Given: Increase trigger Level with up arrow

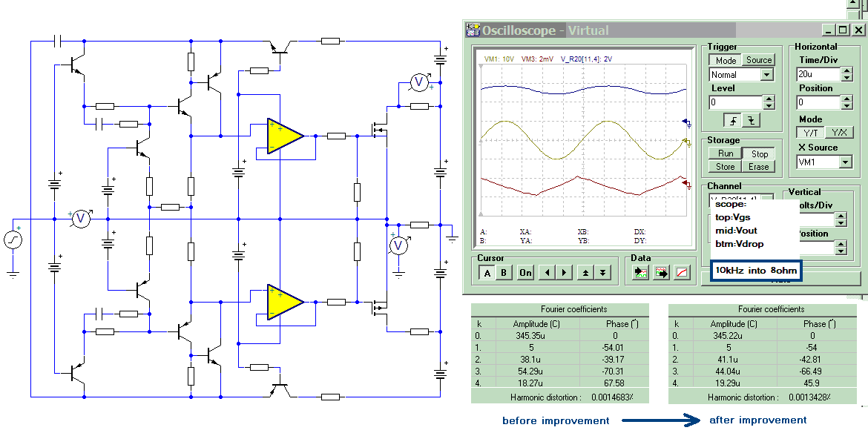Looking at the screenshot, I should [x=769, y=99].
